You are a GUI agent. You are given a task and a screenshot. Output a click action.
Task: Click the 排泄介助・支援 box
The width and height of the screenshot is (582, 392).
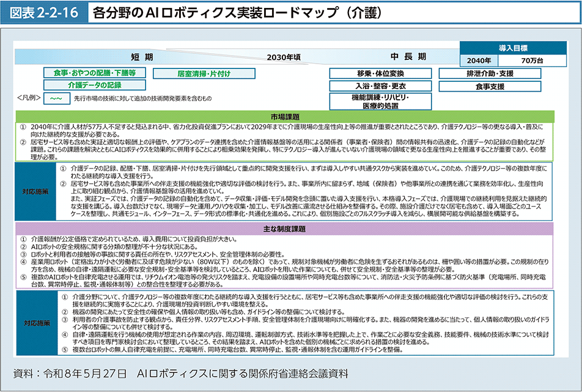(x=490, y=73)
